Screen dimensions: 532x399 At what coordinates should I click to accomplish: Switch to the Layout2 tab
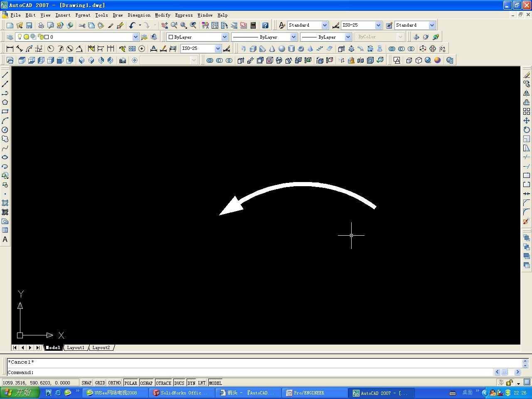pyautogui.click(x=101, y=347)
